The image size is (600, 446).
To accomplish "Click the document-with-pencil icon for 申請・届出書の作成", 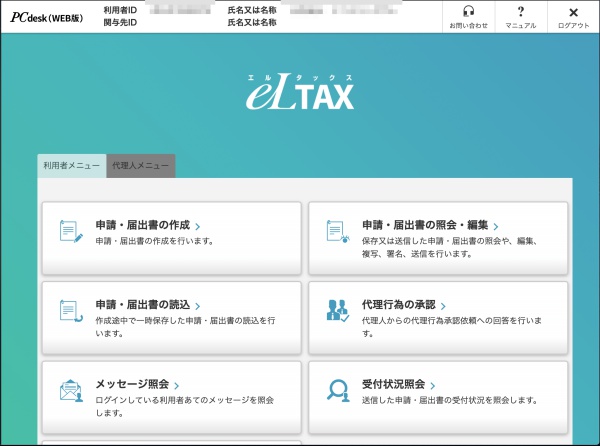I will coord(71,231).
